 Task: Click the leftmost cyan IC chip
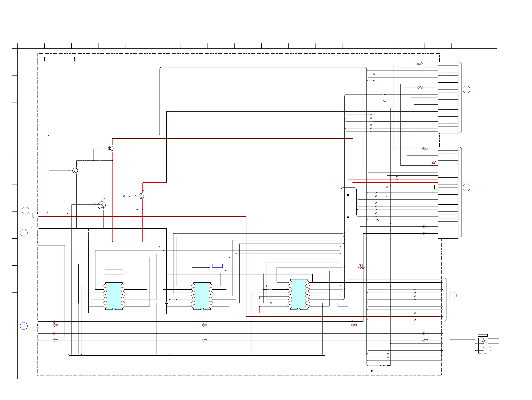[114, 296]
